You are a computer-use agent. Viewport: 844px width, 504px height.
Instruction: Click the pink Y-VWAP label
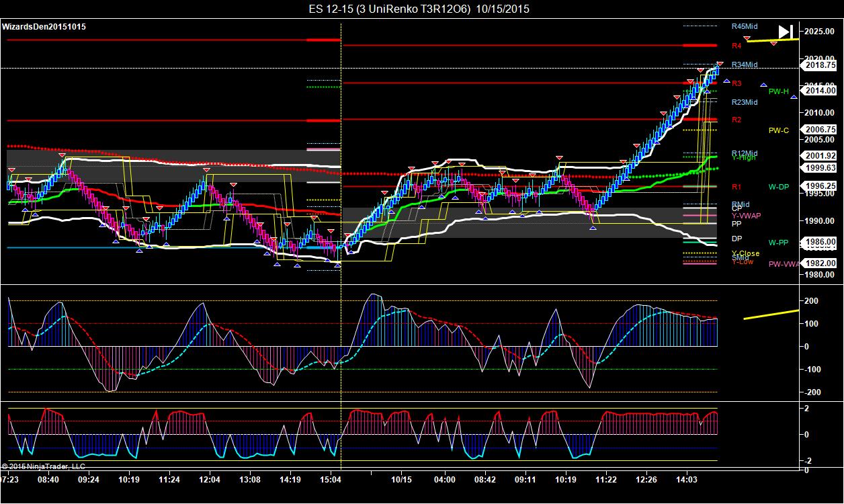pyautogui.click(x=746, y=216)
